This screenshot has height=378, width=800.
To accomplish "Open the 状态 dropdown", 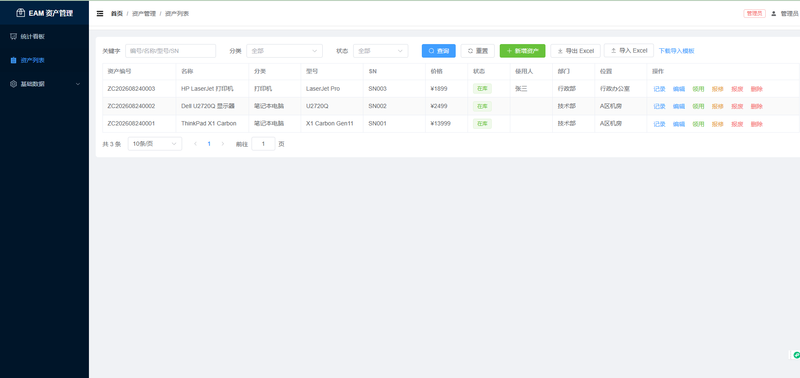I will click(381, 51).
